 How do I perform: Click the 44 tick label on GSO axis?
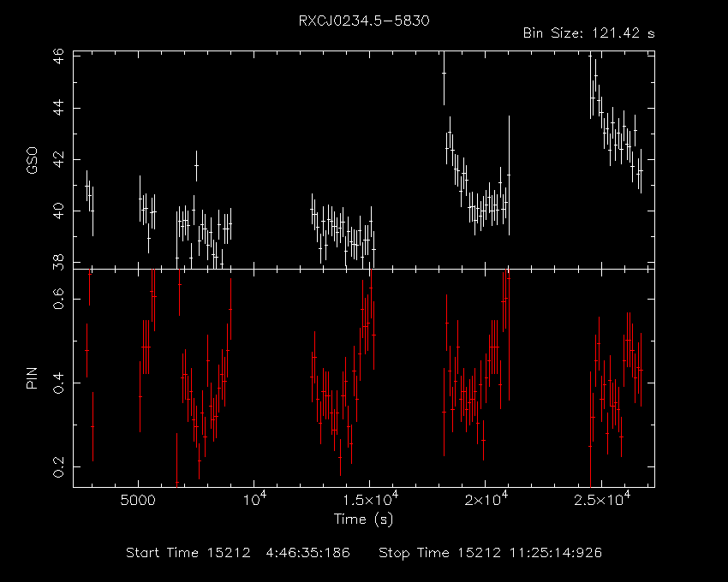[x=59, y=108]
